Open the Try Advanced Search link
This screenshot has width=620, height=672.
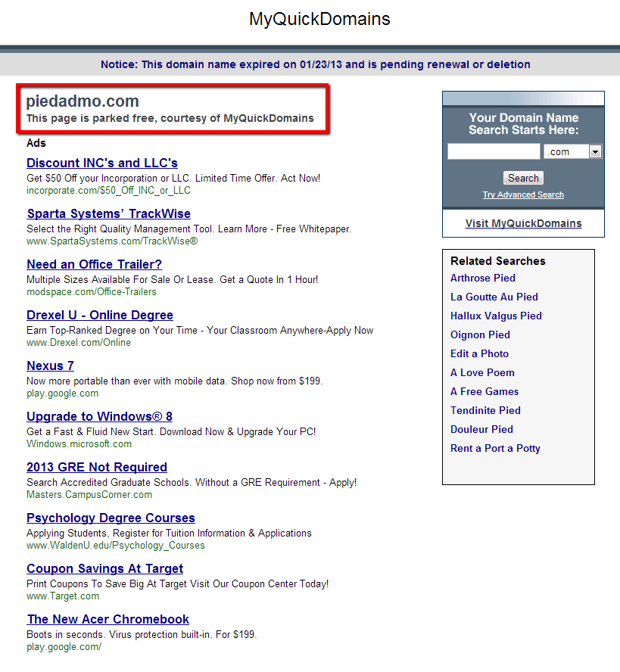pyautogui.click(x=523, y=194)
